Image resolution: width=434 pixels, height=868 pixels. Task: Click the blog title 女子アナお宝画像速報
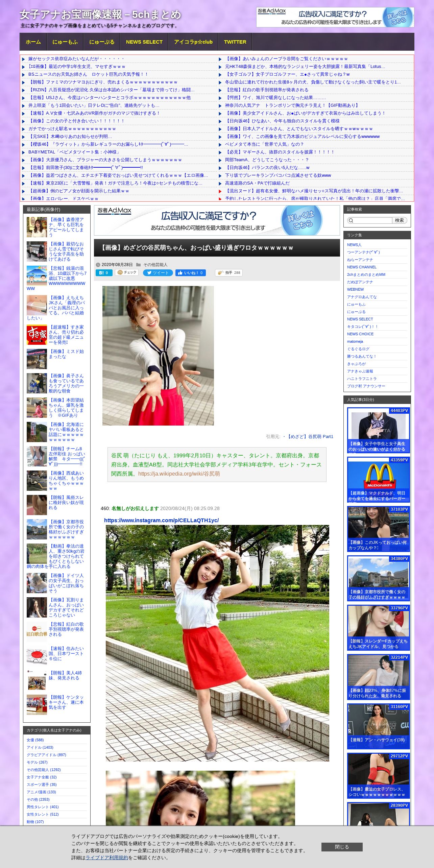tap(100, 15)
